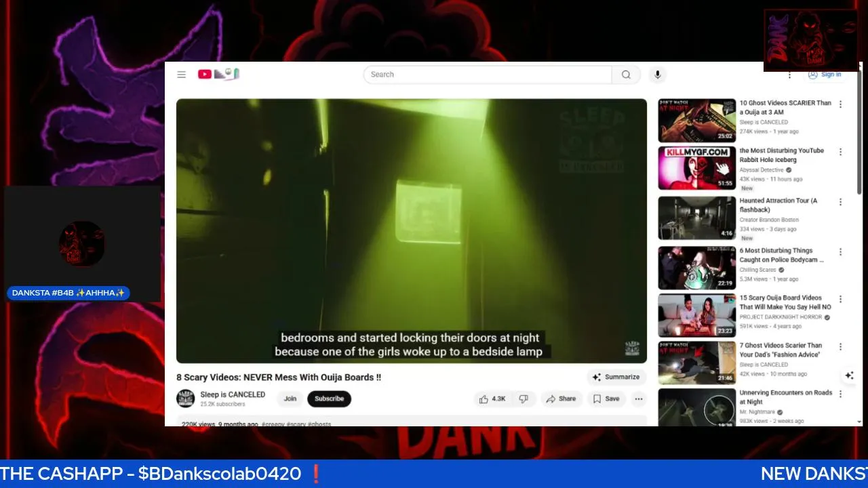Open channel Mr. Nightmare
The height and width of the screenshot is (488, 868).
tap(757, 412)
